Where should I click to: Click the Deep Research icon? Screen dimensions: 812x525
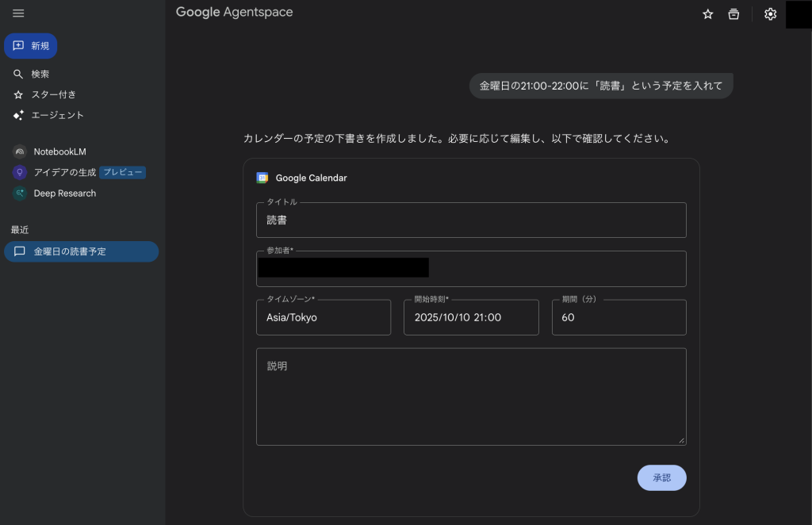20,194
